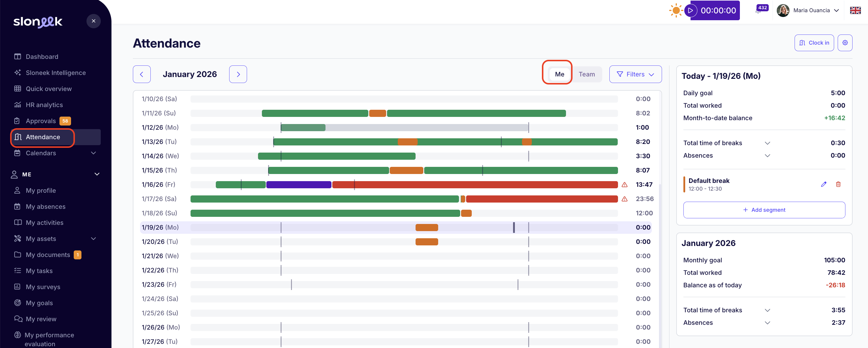
Task: Open notifications bell with 432 badge
Action: (x=758, y=11)
